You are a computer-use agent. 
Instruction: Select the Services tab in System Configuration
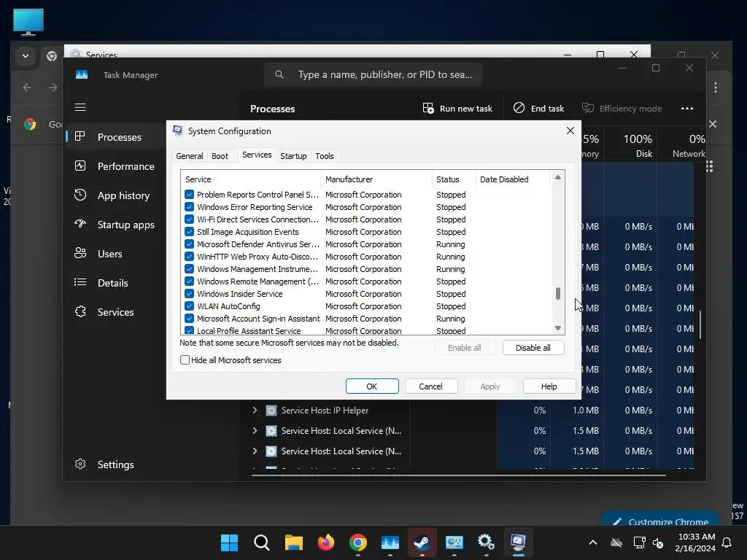(x=257, y=155)
